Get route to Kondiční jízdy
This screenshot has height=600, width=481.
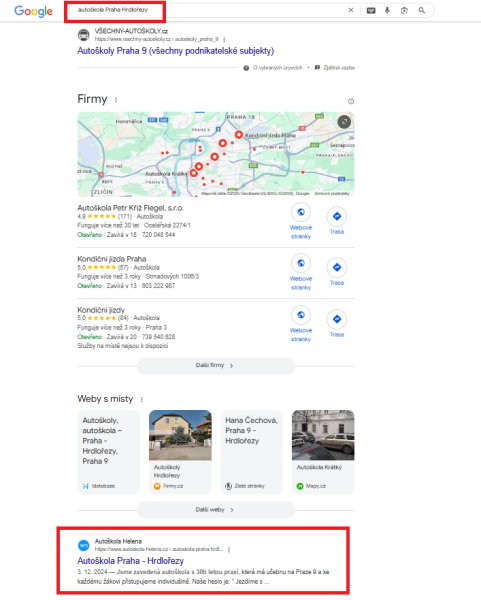(x=337, y=323)
